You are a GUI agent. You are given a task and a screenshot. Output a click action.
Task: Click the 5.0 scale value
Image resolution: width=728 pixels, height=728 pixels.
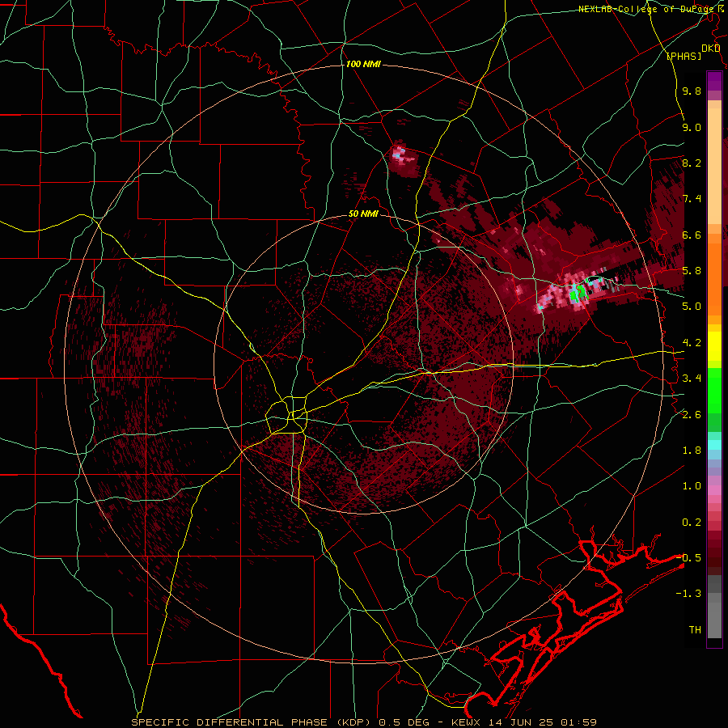tap(692, 307)
